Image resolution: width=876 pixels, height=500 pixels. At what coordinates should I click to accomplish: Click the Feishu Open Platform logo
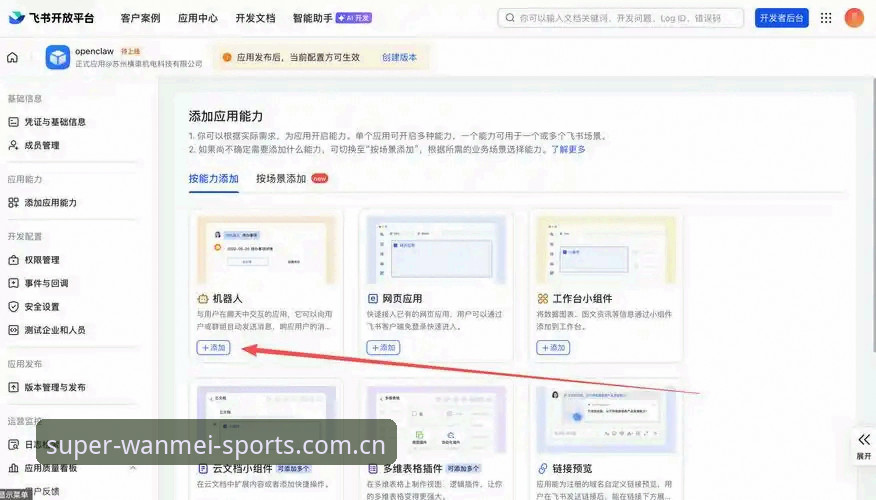click(x=51, y=18)
